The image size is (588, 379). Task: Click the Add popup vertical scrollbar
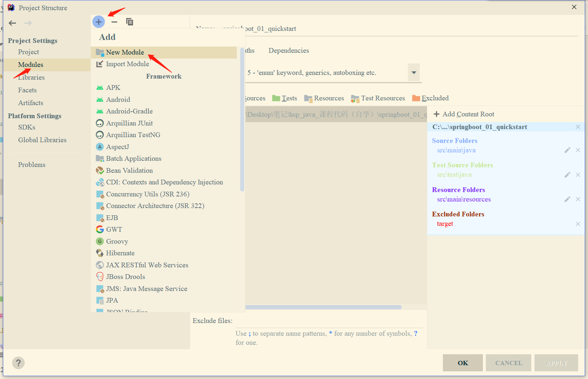[x=242, y=119]
